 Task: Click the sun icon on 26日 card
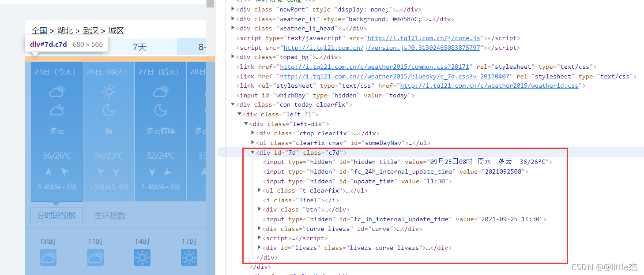point(109,92)
